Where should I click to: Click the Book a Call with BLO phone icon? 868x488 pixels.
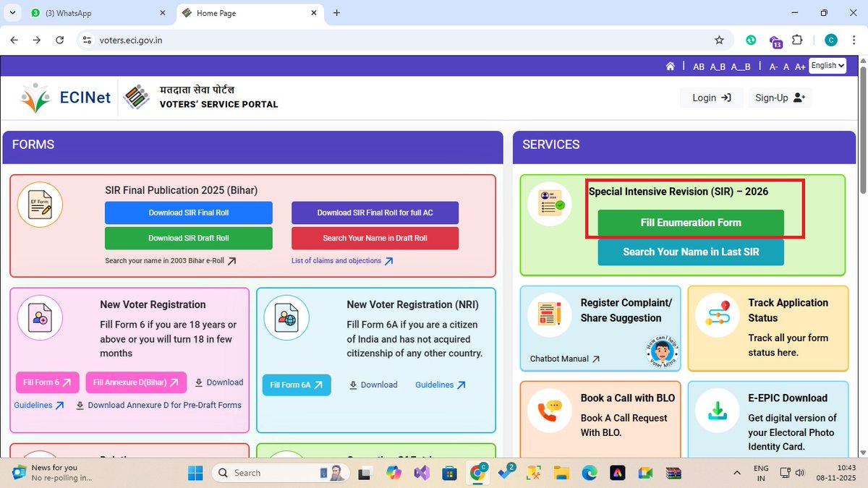[x=549, y=410]
